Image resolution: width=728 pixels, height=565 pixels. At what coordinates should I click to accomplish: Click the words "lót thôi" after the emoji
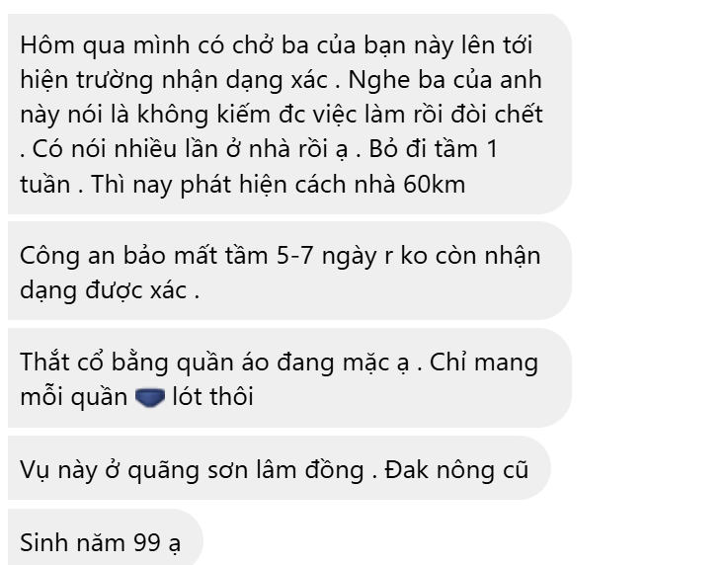pos(212,397)
